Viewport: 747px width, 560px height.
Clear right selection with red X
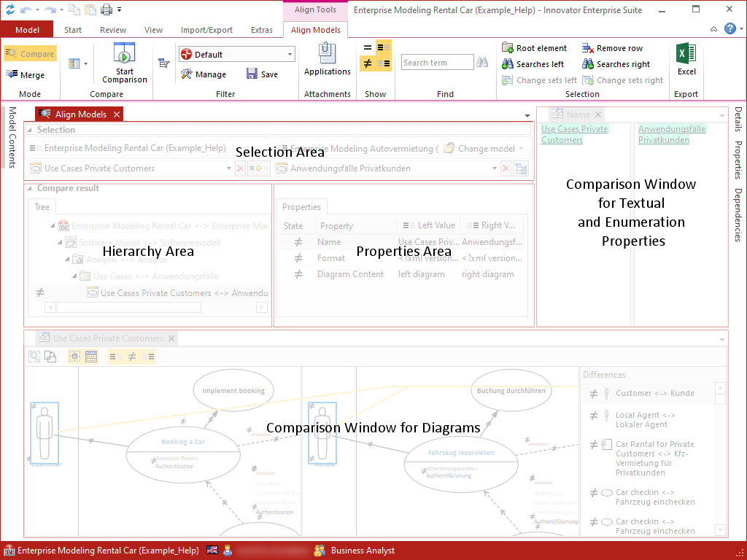506,168
